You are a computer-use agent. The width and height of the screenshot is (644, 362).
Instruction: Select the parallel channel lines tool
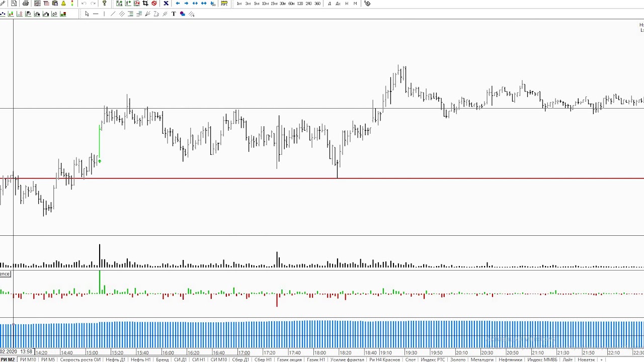point(122,14)
